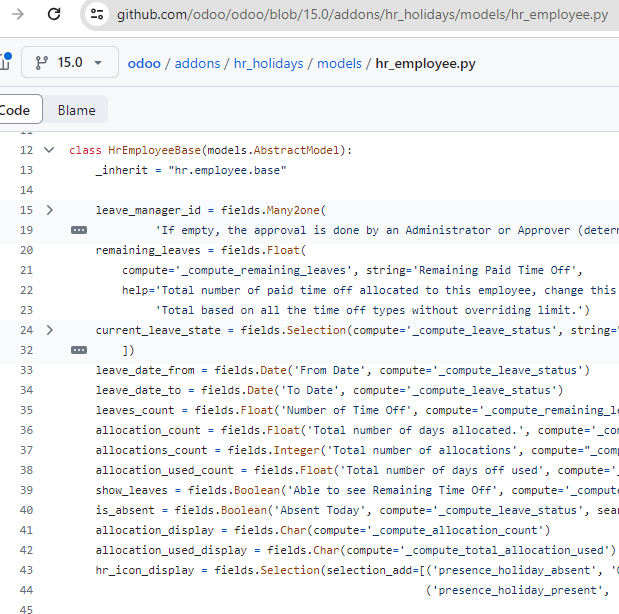Click the allocation_used_display variable name

(x=171, y=550)
